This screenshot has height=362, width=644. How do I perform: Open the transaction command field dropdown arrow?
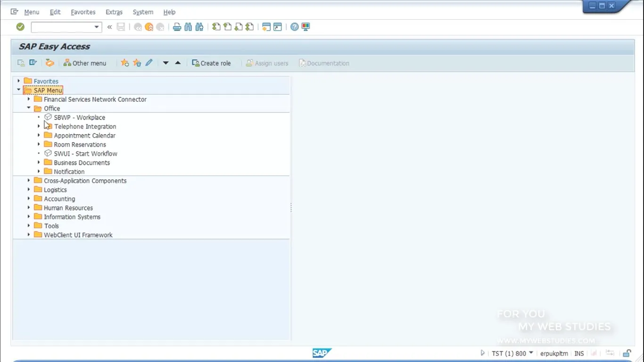pyautogui.click(x=97, y=27)
